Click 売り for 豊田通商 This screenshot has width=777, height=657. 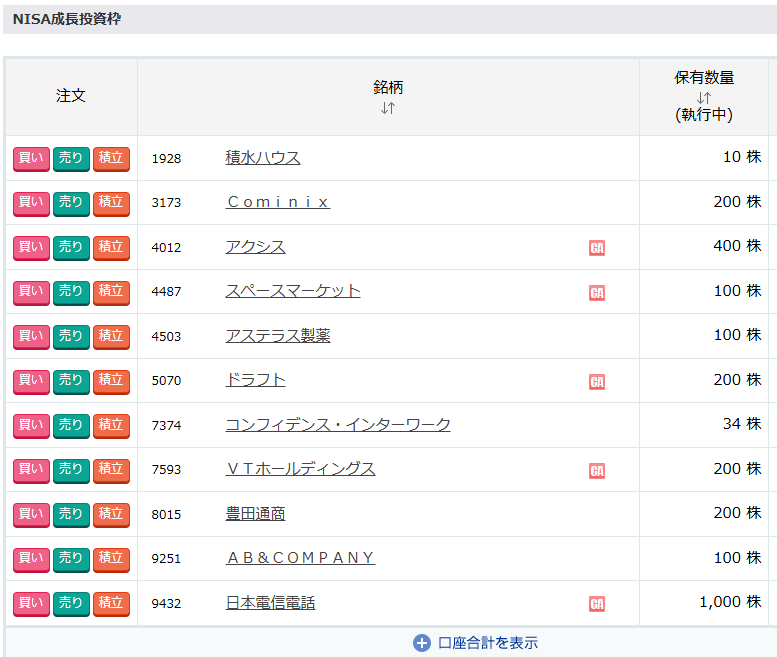tap(71, 515)
